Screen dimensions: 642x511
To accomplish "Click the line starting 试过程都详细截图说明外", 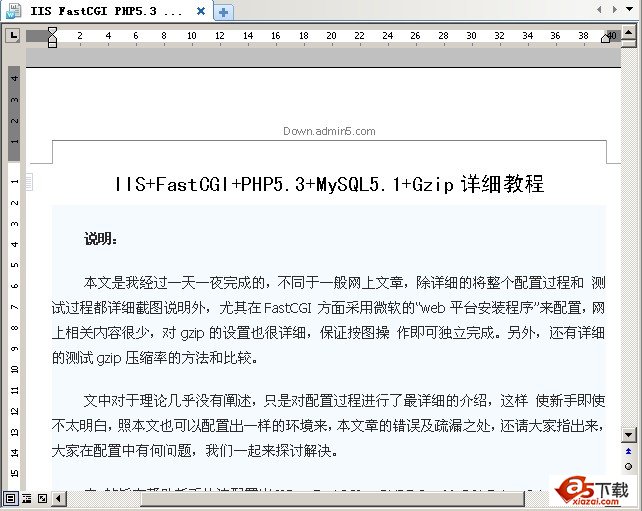I will [328, 308].
